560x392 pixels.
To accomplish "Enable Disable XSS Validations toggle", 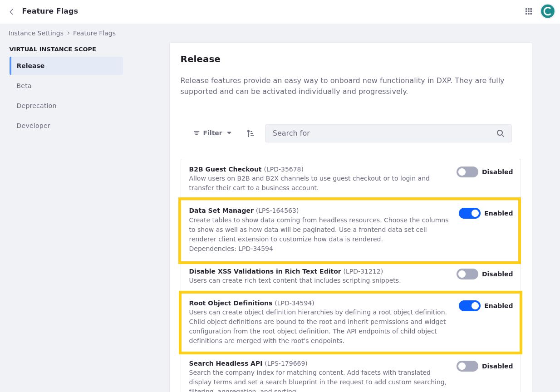I will 467,274.
